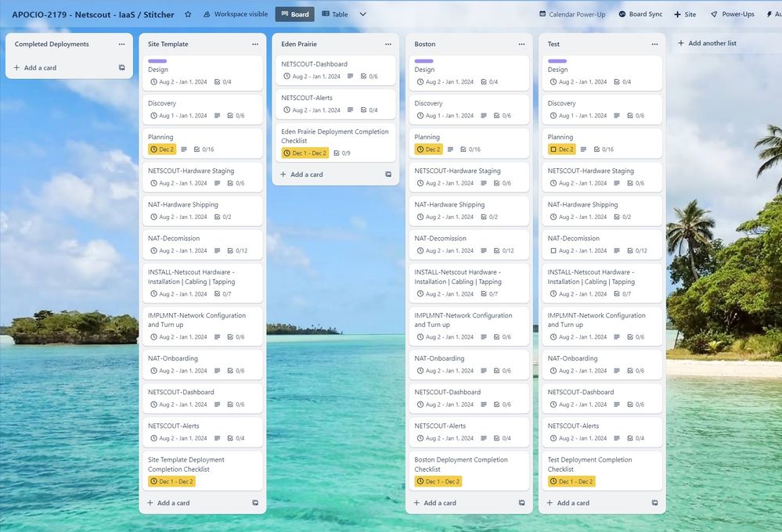782x532 pixels.
Task: Click purple label on Boston Design card
Action: pos(423,61)
